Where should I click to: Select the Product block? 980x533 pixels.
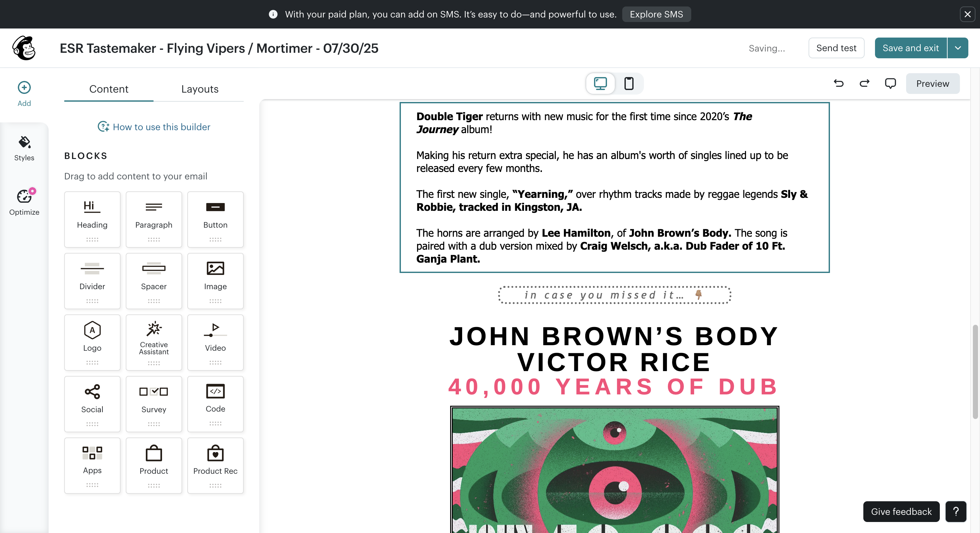pyautogui.click(x=154, y=466)
